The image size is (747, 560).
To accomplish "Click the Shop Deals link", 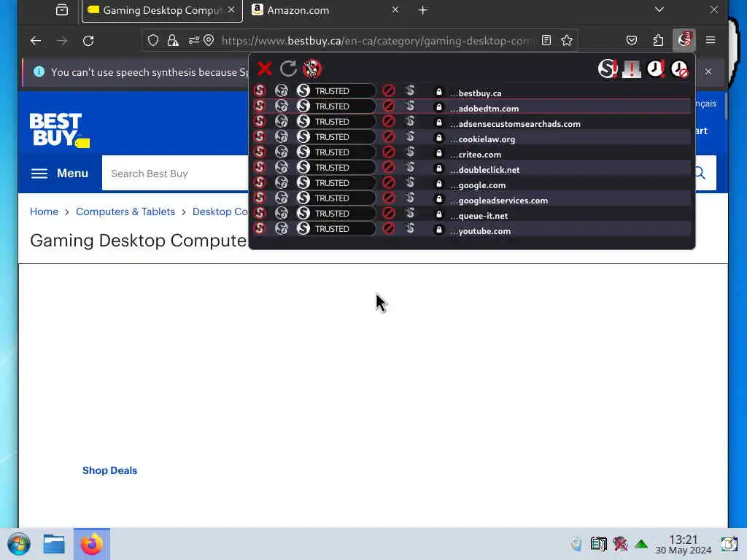I will point(109,470).
